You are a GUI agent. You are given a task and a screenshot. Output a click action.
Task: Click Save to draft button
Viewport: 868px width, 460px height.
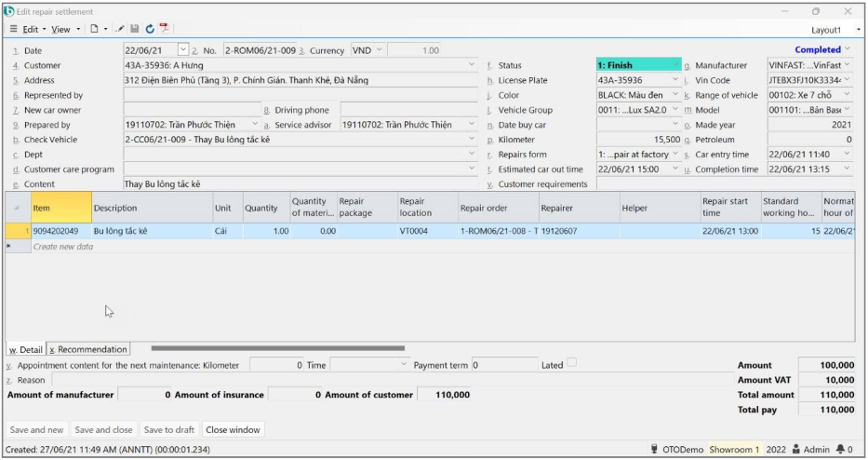[x=168, y=429]
